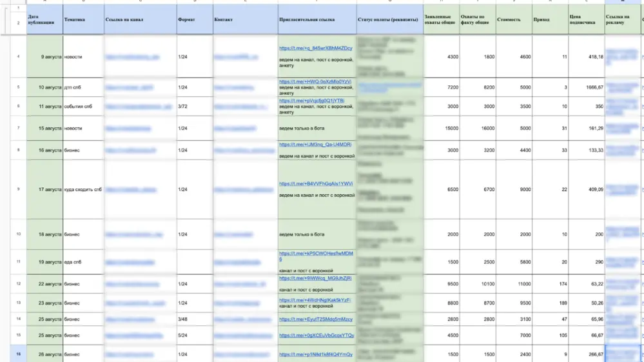Select the income value 105
Viewport: 644px width, 362px height.
pos(551,336)
